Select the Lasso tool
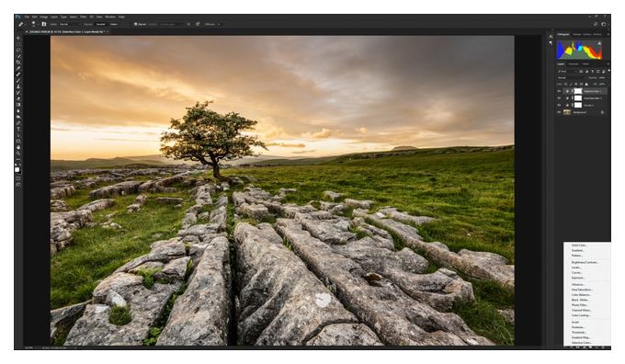This screenshot has height=364, width=625. [18, 51]
